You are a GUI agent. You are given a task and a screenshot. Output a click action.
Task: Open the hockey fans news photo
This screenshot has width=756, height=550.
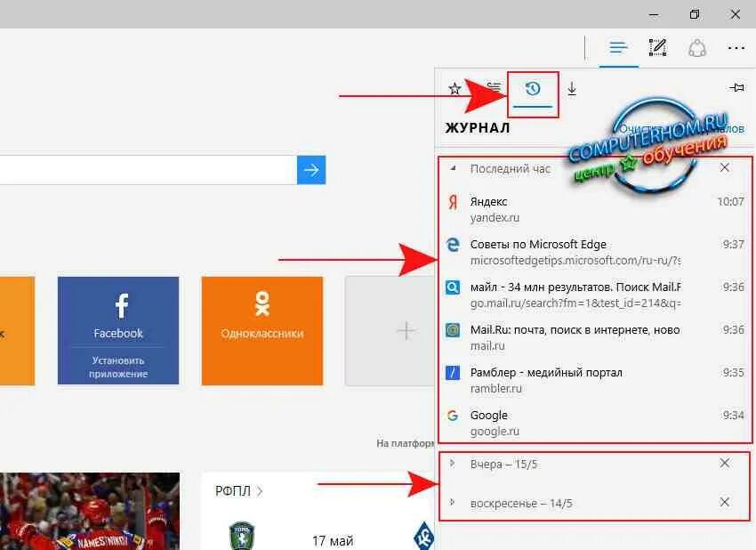(x=90, y=512)
